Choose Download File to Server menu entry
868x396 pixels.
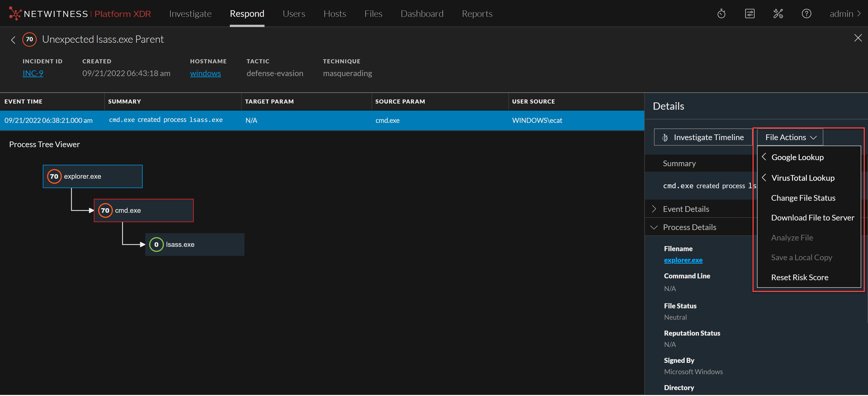click(x=813, y=218)
